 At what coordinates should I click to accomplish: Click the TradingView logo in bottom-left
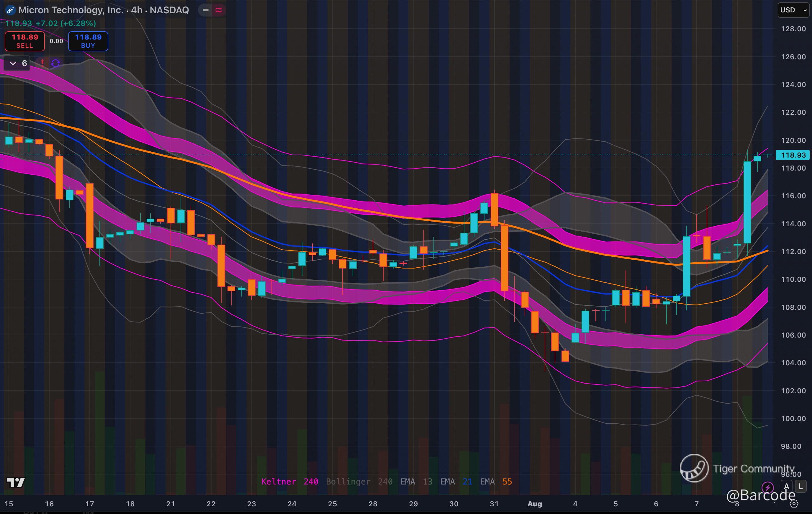click(16, 482)
